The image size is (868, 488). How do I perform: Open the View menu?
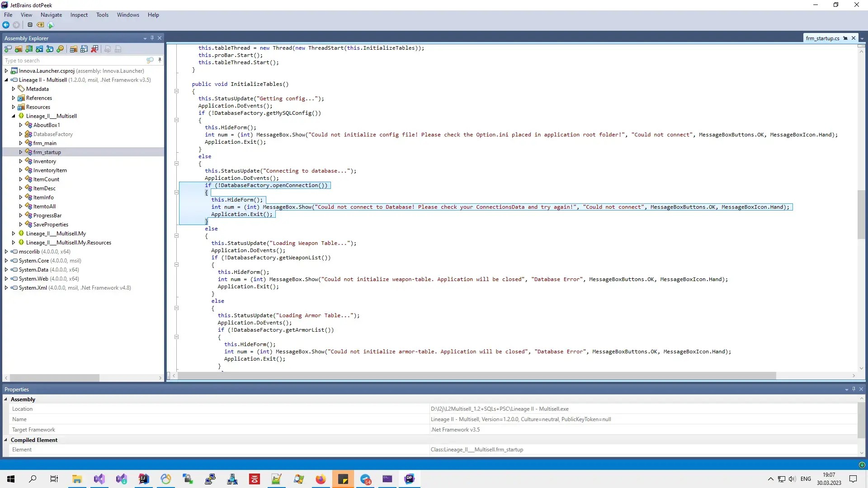(x=27, y=14)
